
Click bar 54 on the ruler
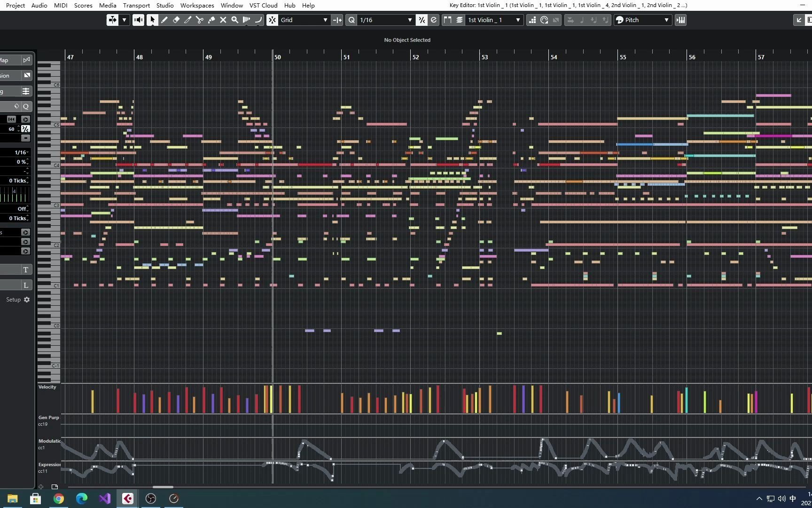tap(554, 57)
